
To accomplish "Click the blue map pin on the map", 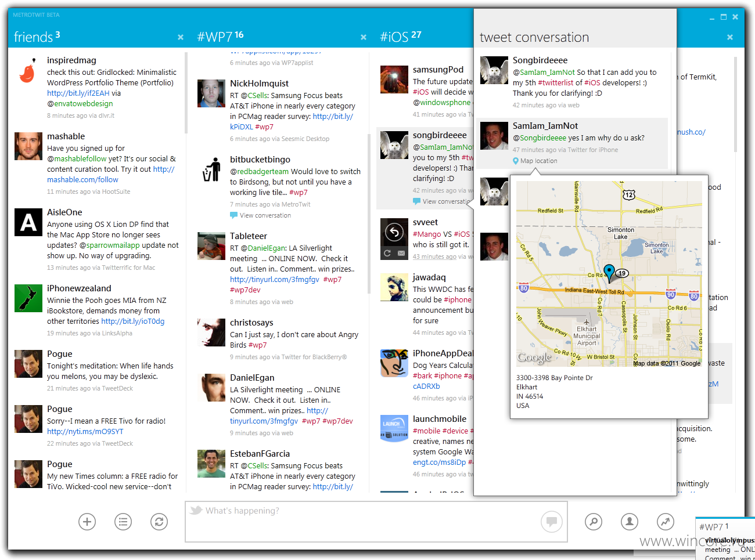I will (x=609, y=272).
